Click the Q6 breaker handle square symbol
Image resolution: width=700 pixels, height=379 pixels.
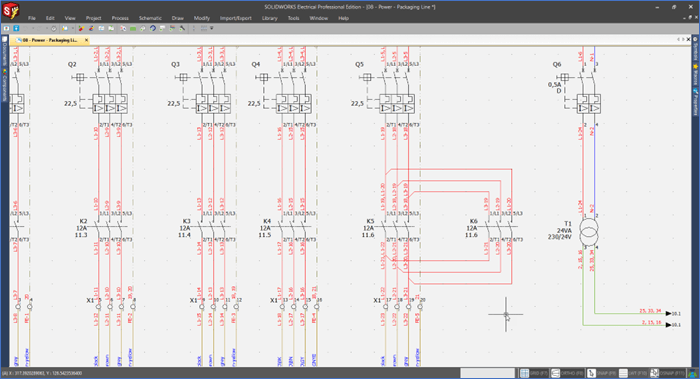pyautogui.click(x=564, y=77)
